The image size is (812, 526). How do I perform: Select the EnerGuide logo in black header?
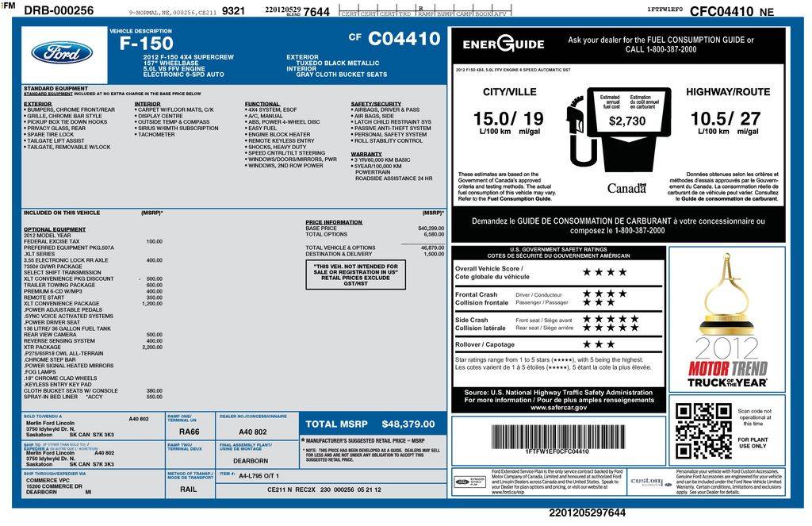[504, 44]
